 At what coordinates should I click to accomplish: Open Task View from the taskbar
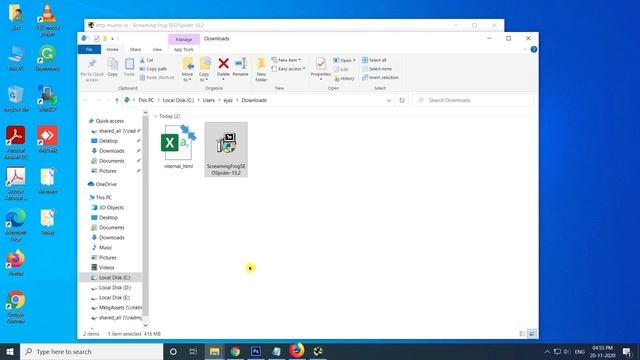click(193, 351)
